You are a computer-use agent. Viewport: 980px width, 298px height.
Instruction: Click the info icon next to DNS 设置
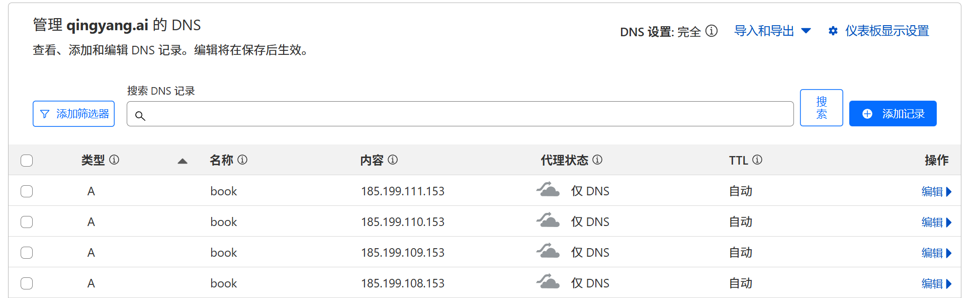[711, 31]
